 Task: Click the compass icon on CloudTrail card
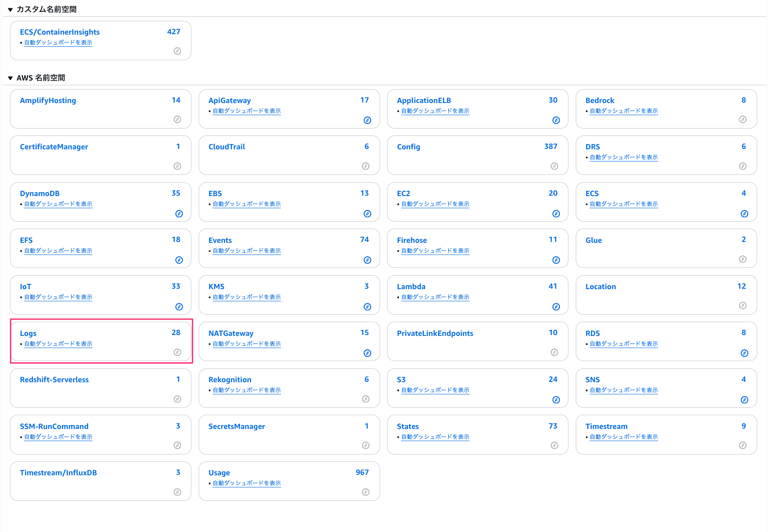[x=366, y=166]
